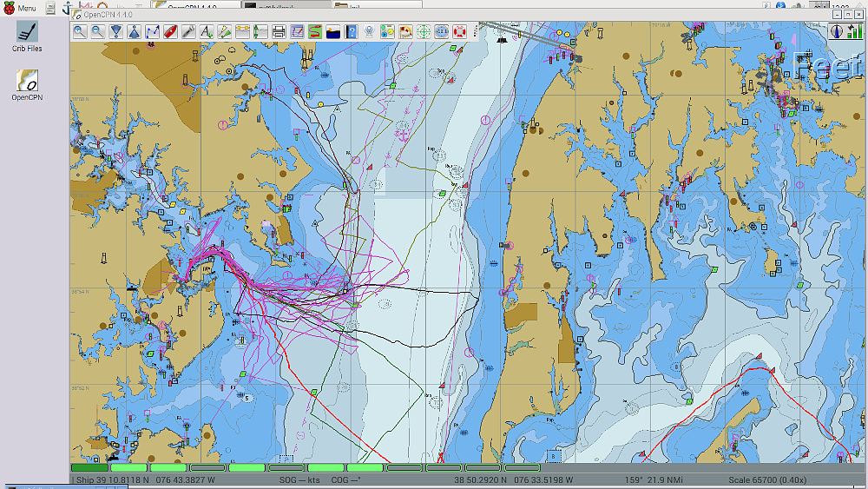Screen dimensions: 868x489
Task: Click the Print chart printer icon
Action: pyautogui.click(x=279, y=32)
